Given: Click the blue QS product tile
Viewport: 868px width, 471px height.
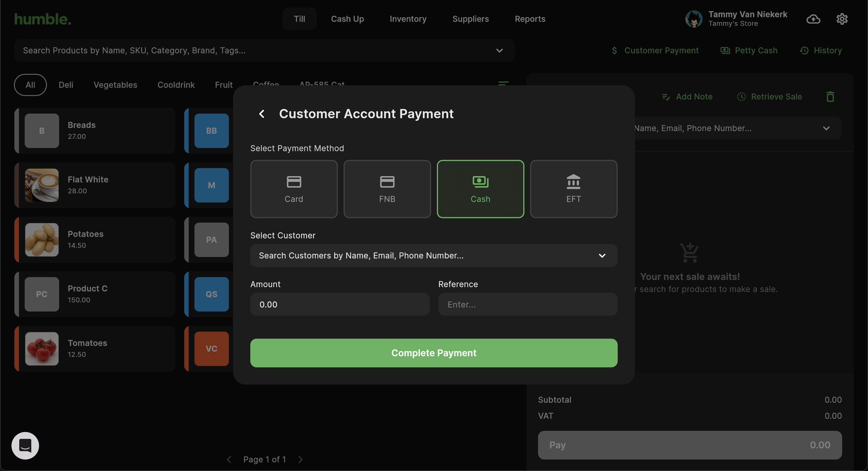Looking at the screenshot, I should click(212, 294).
